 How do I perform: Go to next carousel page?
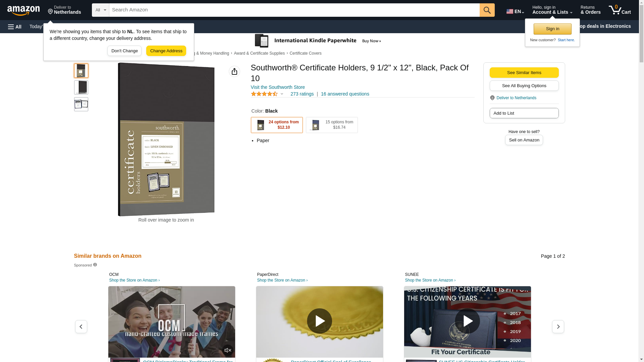point(558,326)
